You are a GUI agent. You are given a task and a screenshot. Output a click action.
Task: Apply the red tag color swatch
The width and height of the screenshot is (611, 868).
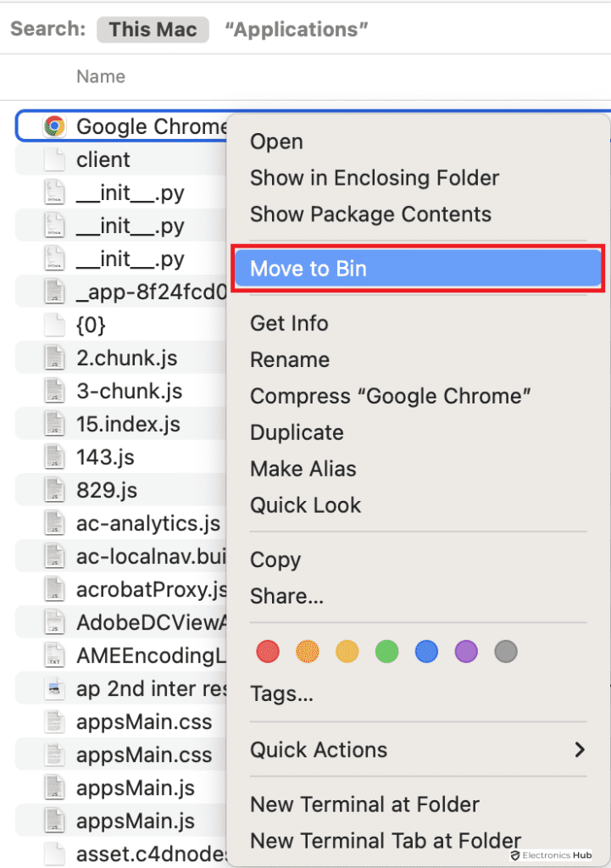(x=268, y=651)
